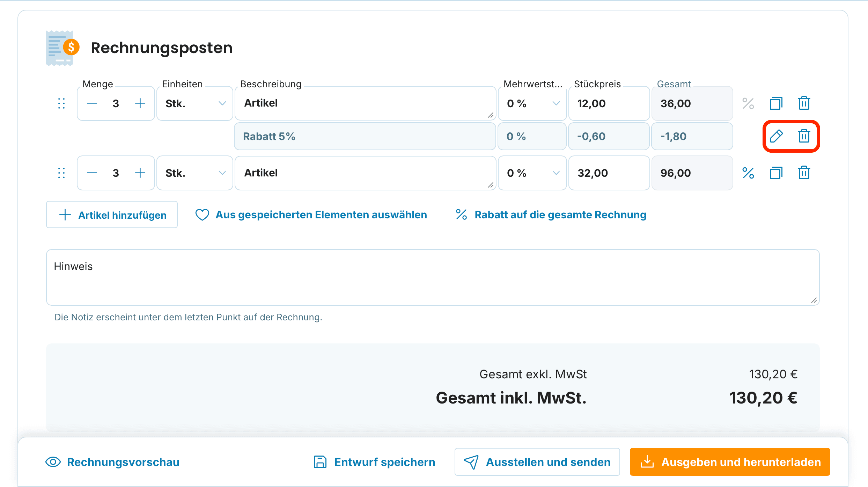Open Aus gespeicherten Elementen auswählen

point(311,215)
